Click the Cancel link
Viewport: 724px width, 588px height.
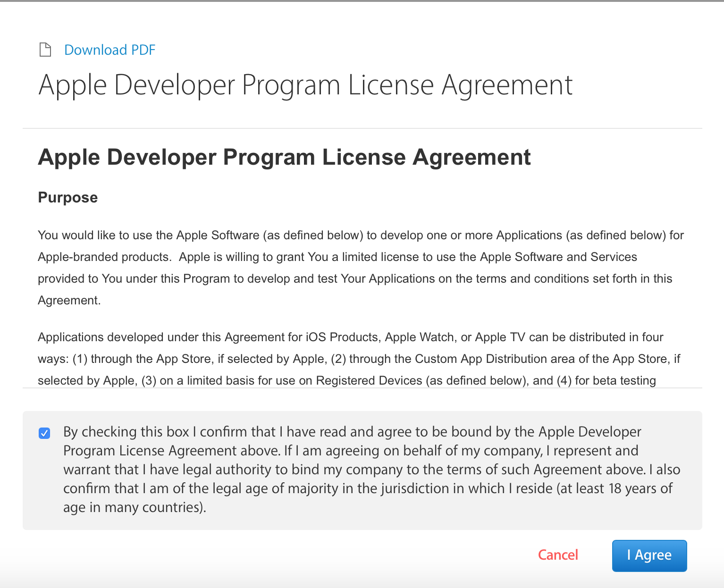point(558,555)
